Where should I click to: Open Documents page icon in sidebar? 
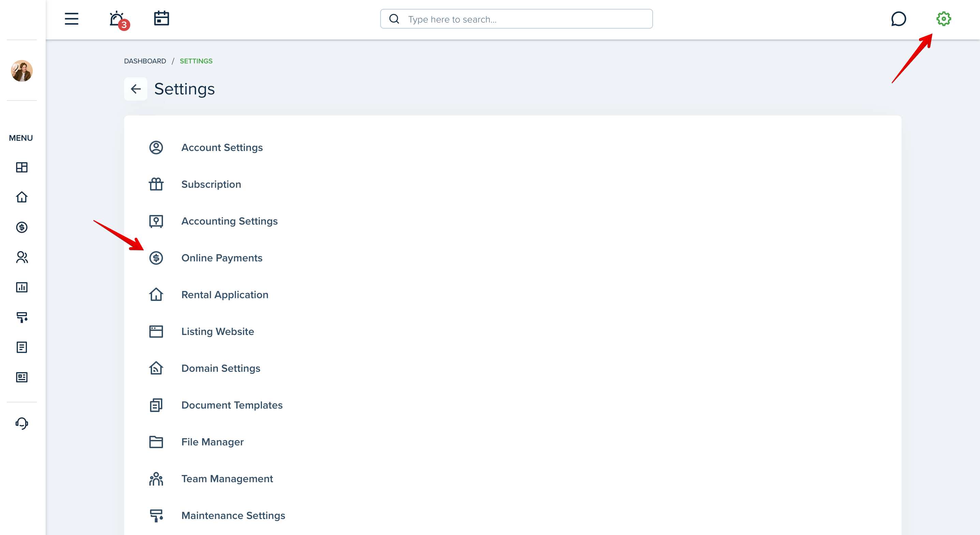pyautogui.click(x=22, y=347)
